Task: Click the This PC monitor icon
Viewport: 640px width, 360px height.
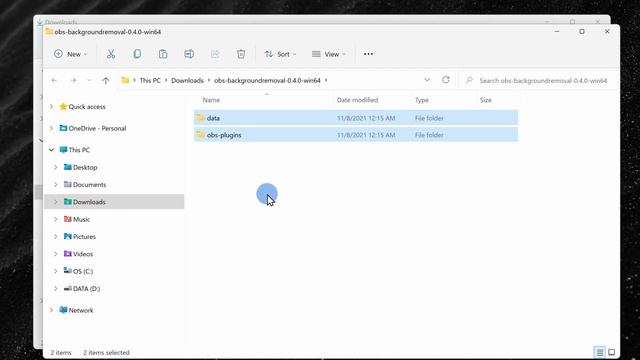Action: [63, 150]
